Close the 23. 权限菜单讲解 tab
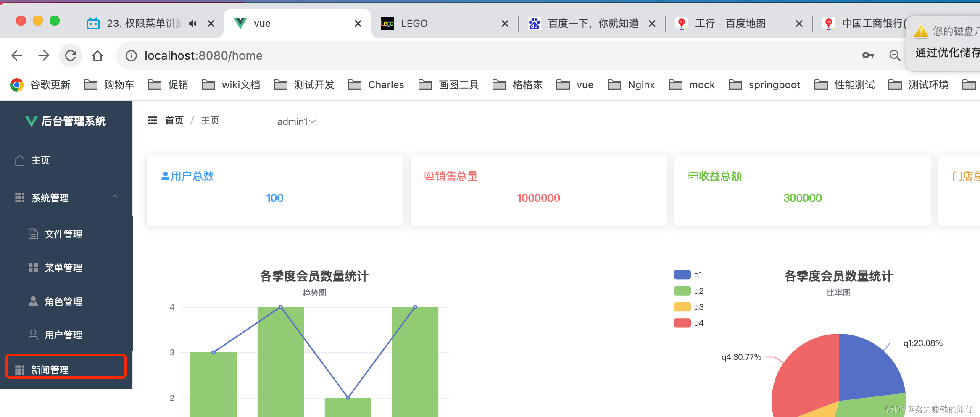 click(x=211, y=24)
